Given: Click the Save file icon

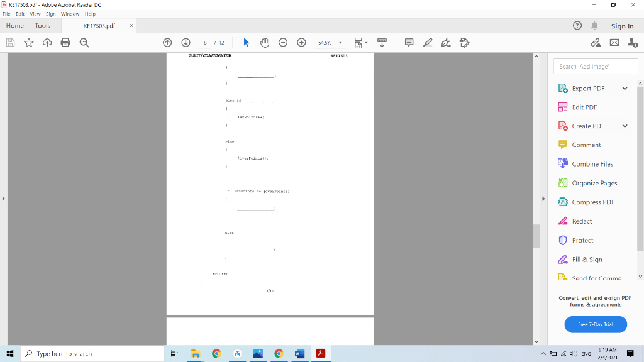Looking at the screenshot, I should 10,43.
